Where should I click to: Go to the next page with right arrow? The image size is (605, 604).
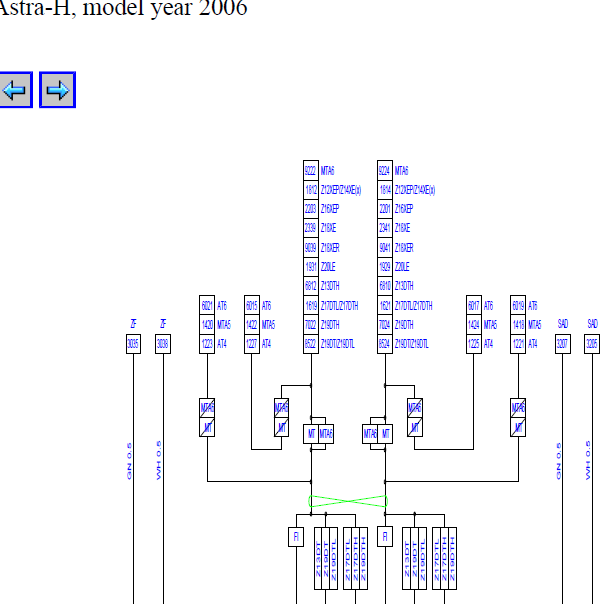[57, 90]
